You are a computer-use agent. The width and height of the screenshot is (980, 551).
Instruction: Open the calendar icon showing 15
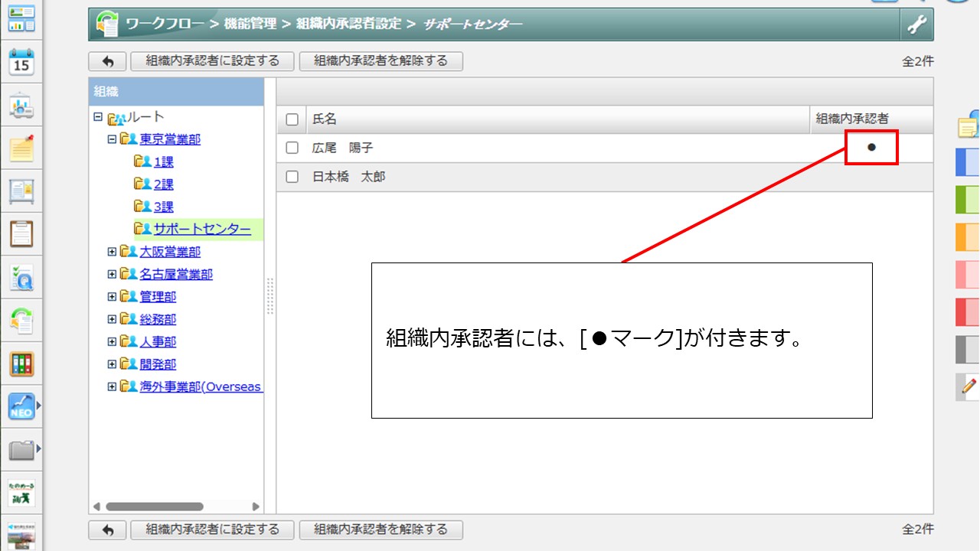(21, 63)
